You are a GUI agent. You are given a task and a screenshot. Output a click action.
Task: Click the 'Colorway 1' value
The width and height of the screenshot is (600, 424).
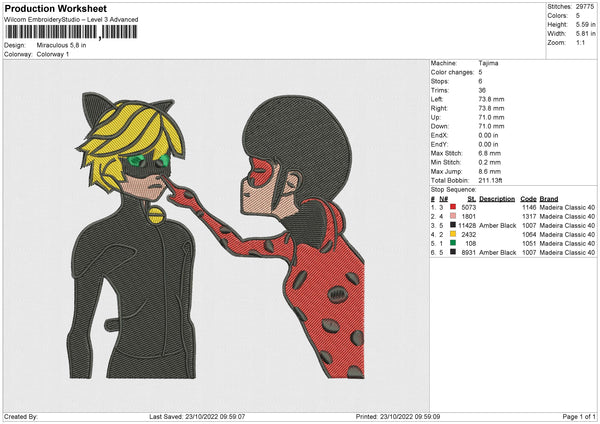tap(53, 54)
